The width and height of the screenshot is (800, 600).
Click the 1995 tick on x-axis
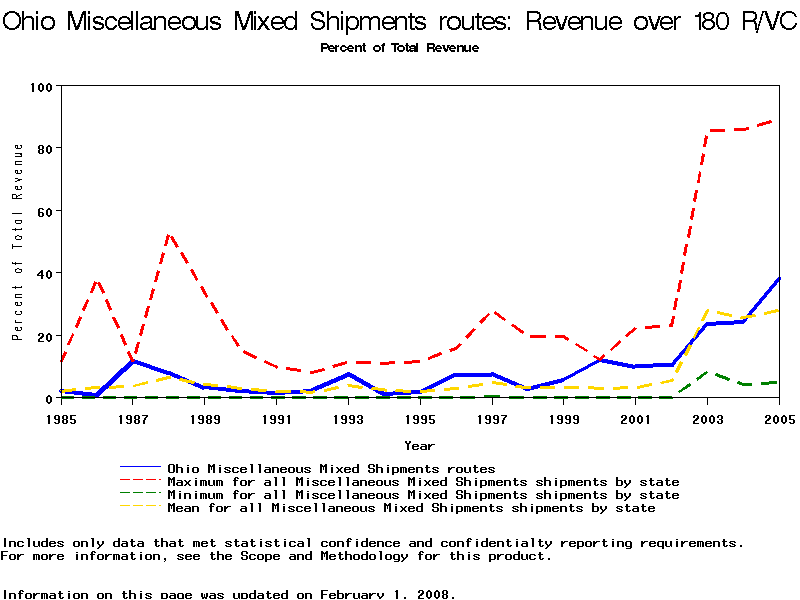[x=419, y=420]
